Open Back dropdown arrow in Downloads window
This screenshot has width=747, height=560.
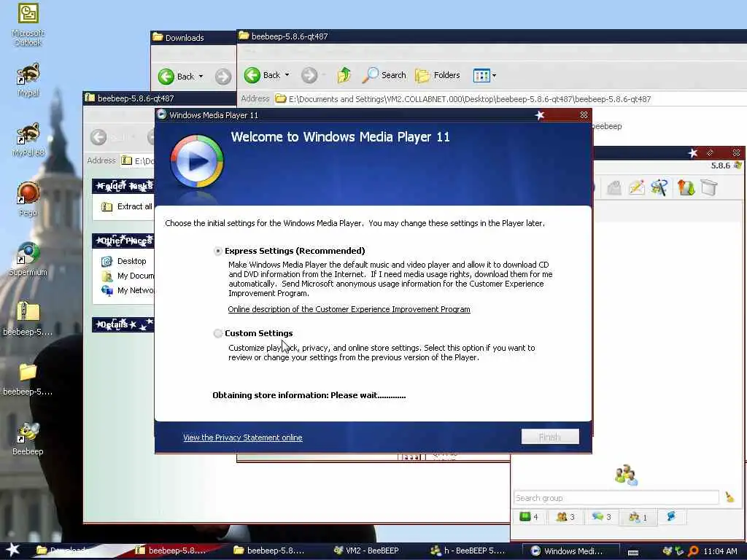[x=201, y=76]
